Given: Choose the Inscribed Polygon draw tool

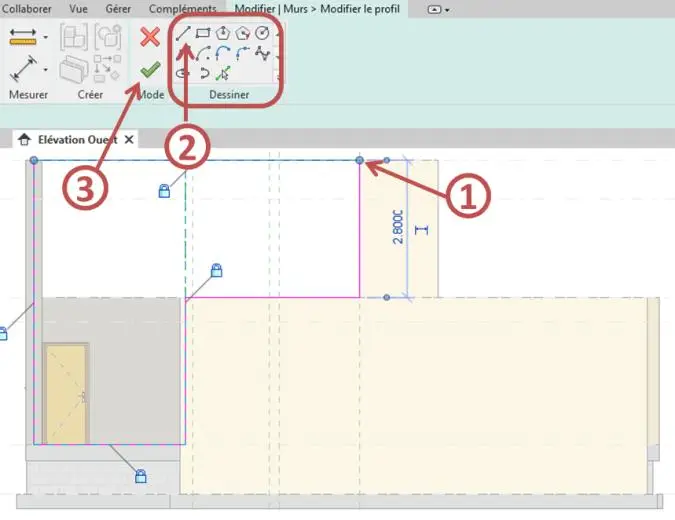Looking at the screenshot, I should [223, 33].
